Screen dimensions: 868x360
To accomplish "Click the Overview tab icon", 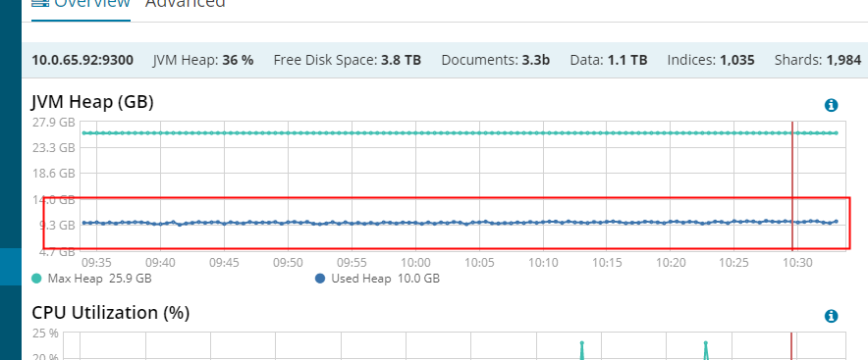I will pos(40,3).
